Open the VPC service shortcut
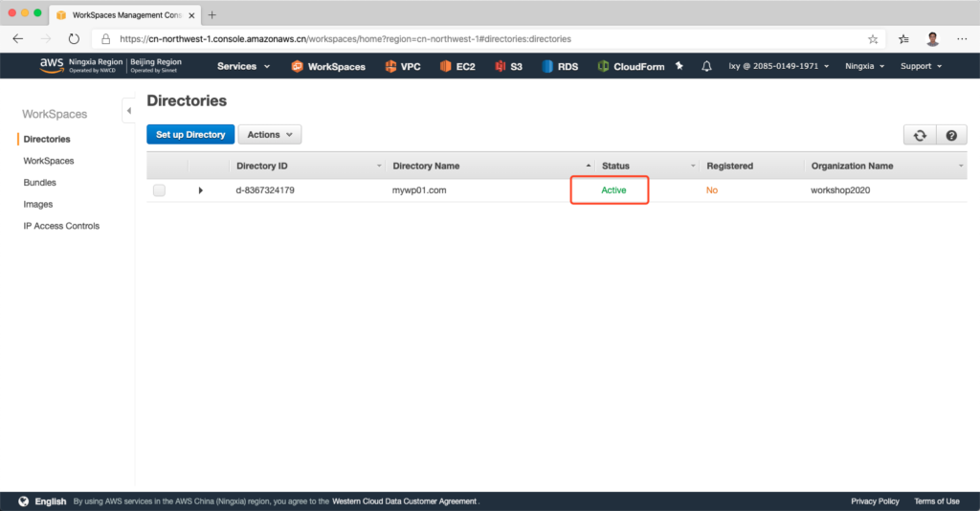 coord(403,66)
